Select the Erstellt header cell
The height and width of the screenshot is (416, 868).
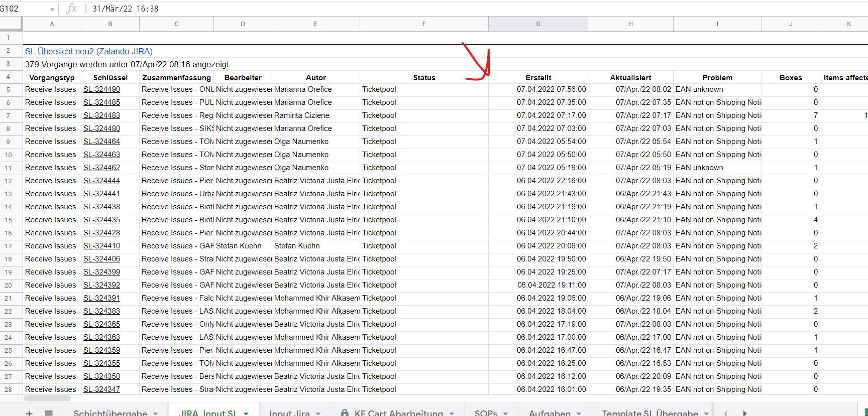tap(538, 77)
